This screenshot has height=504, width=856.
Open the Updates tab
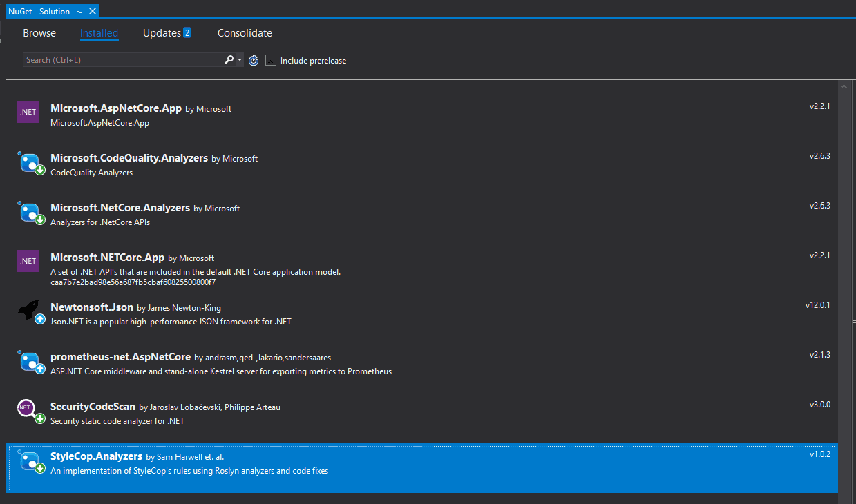pyautogui.click(x=162, y=33)
